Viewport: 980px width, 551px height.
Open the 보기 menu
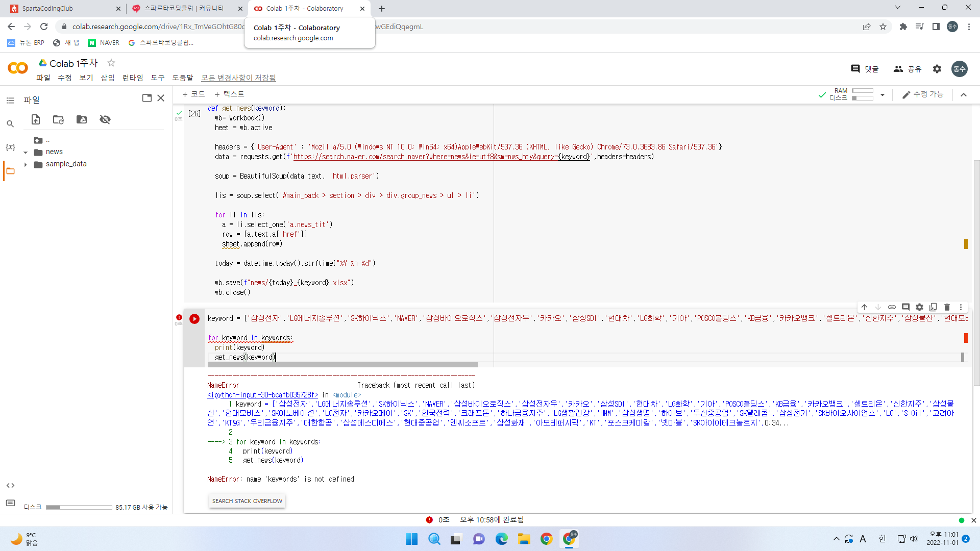coord(86,78)
